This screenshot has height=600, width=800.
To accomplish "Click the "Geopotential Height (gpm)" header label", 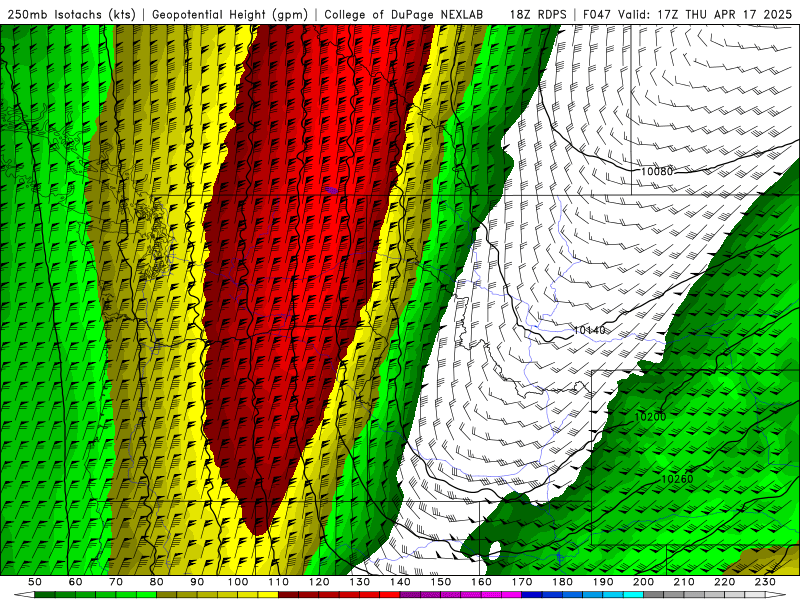I will [x=230, y=14].
